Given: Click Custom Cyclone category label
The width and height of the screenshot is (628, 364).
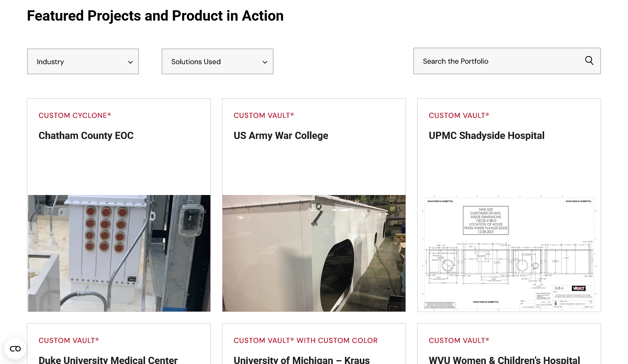Looking at the screenshot, I should (74, 116).
